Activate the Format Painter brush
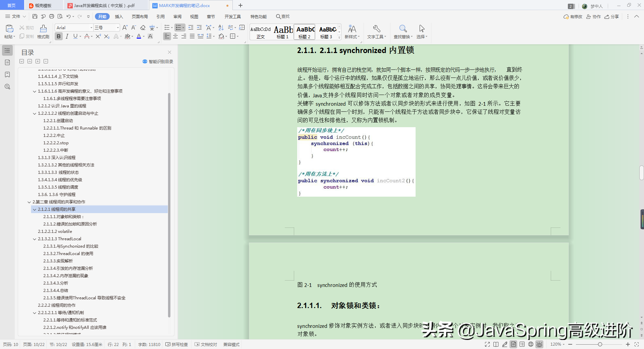 (x=43, y=29)
